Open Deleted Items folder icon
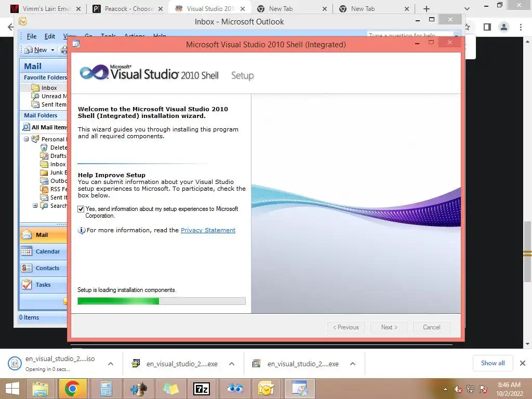Image resolution: width=532 pixels, height=399 pixels. (x=44, y=148)
